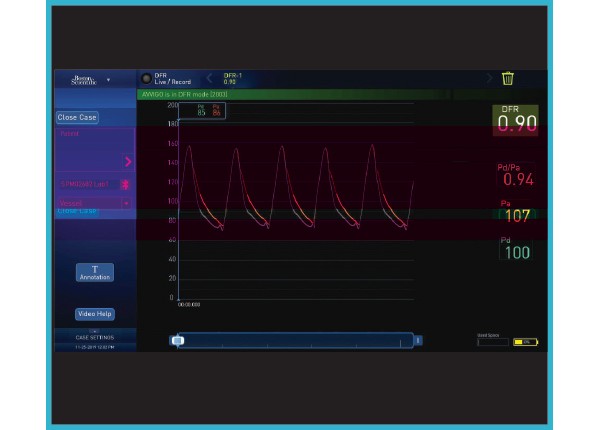The height and width of the screenshot is (430, 600).
Task: Click the Used Space indicator bar
Action: pyautogui.click(x=493, y=342)
